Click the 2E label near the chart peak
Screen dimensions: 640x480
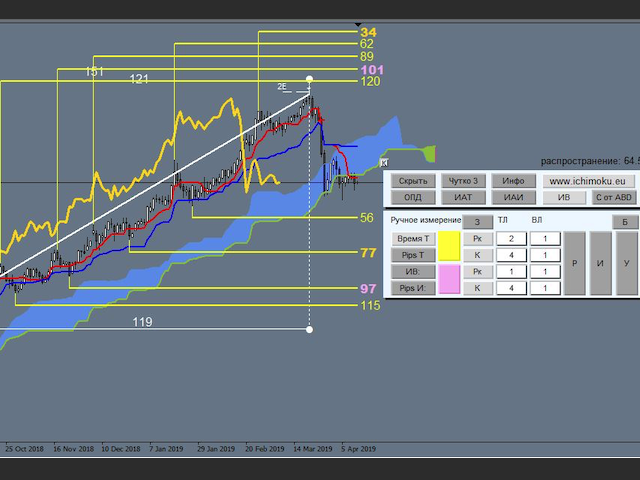(282, 87)
